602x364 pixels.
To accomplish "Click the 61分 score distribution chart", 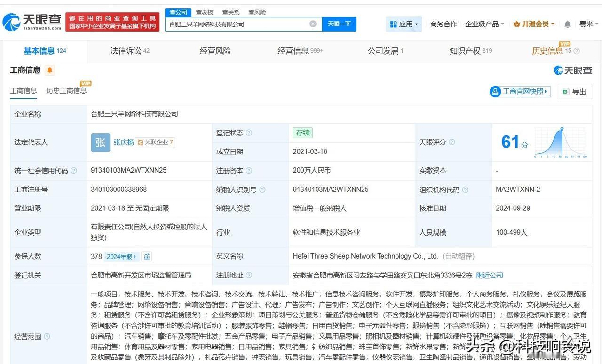I will click(560, 142).
